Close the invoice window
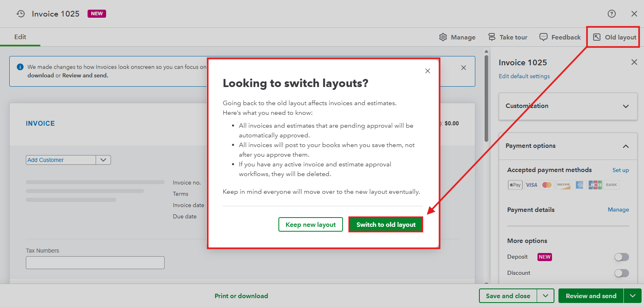This screenshot has width=644, height=307. (634, 14)
